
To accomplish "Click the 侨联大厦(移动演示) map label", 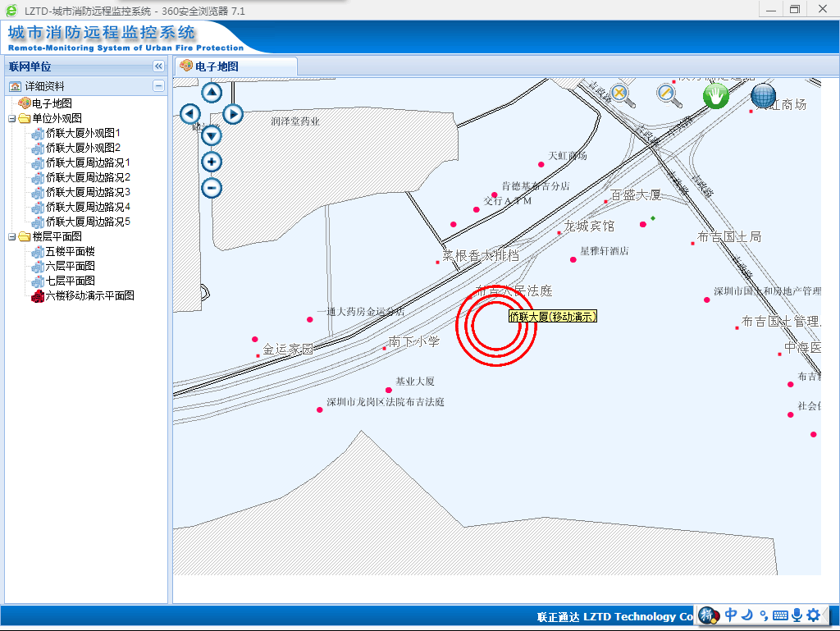I will [x=552, y=317].
